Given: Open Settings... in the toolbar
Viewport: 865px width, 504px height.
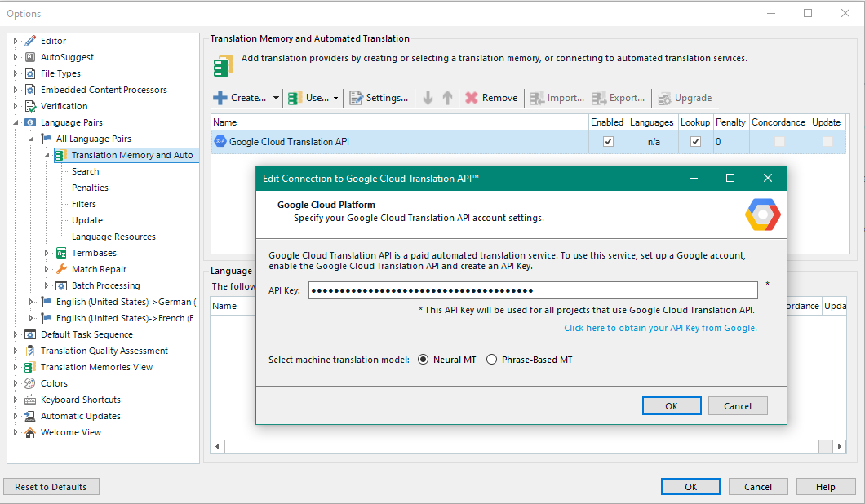Looking at the screenshot, I should (x=379, y=98).
